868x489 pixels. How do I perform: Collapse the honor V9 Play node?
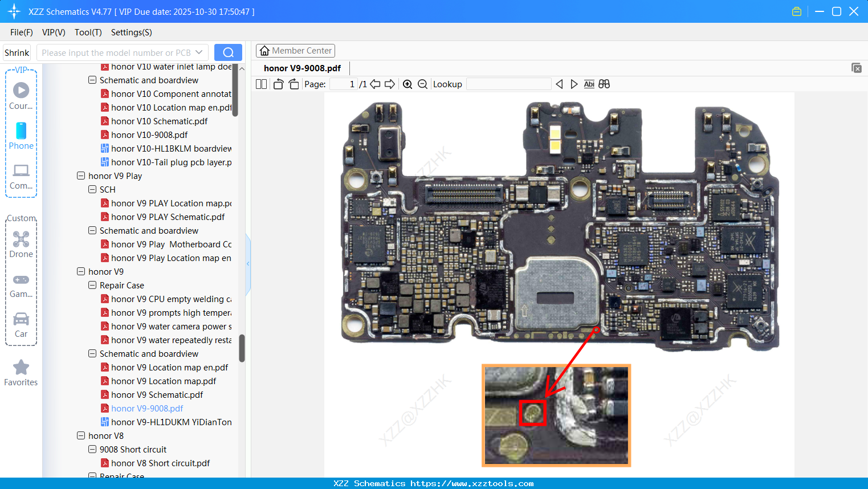[x=81, y=176]
